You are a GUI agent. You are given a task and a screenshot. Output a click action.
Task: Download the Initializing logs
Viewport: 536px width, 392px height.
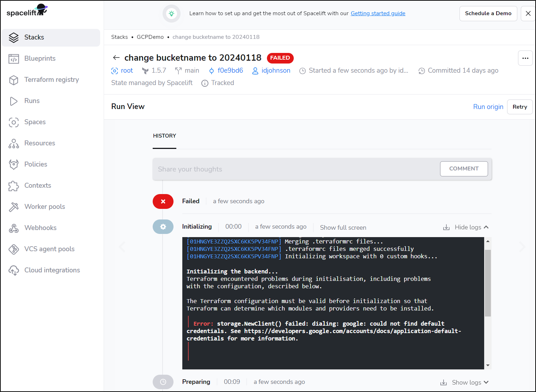coord(446,227)
